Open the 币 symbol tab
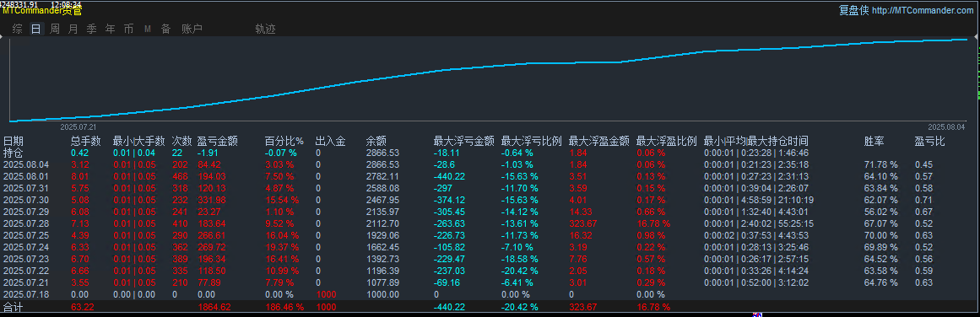The height and width of the screenshot is (317, 980). pyautogui.click(x=129, y=29)
